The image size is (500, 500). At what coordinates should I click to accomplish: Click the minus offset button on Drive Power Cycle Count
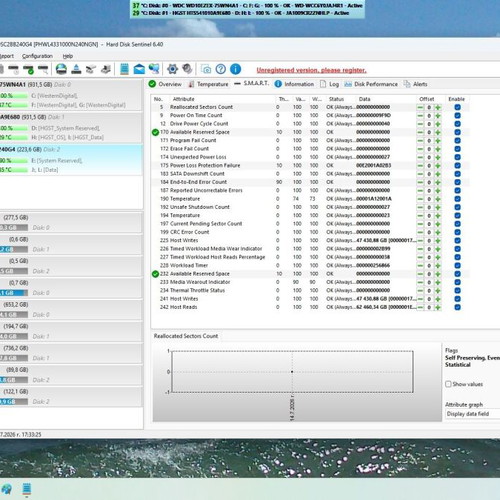pyautogui.click(x=420, y=124)
